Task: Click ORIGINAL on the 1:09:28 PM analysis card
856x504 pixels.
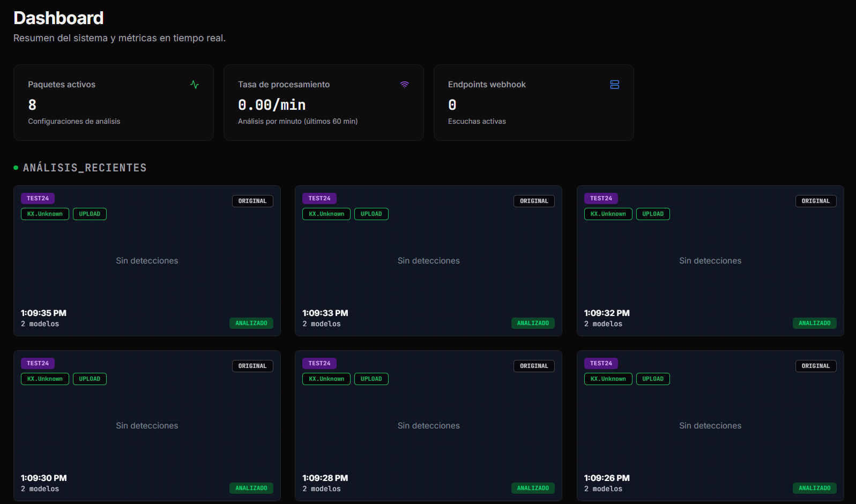Action: click(534, 366)
